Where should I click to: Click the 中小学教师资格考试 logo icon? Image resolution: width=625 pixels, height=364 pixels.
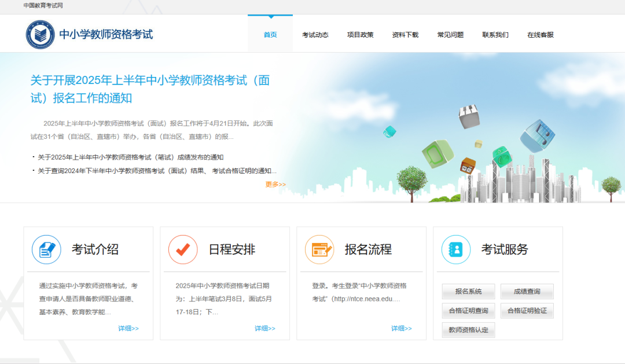(x=40, y=34)
